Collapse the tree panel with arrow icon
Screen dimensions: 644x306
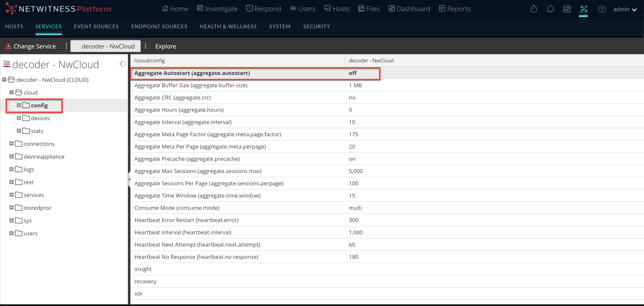(x=122, y=64)
